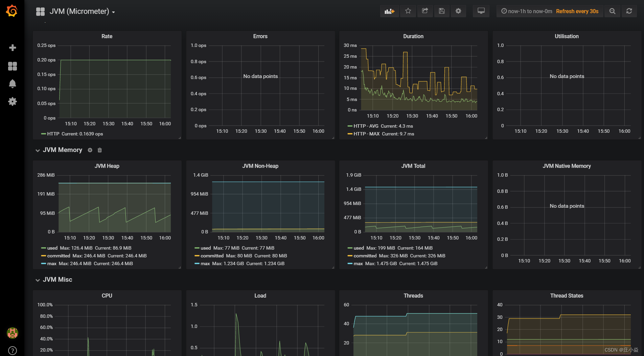The height and width of the screenshot is (356, 644).
Task: Cycle view mode with monitor icon
Action: (481, 11)
